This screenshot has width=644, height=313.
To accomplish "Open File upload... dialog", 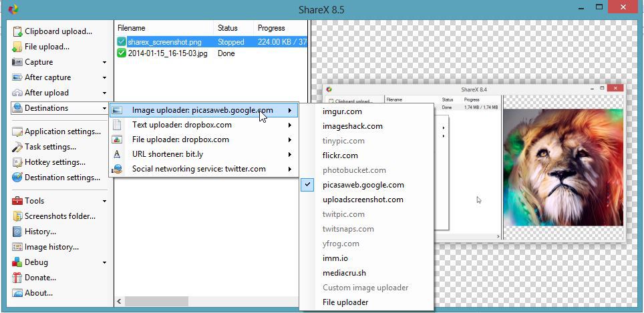I will (47, 47).
